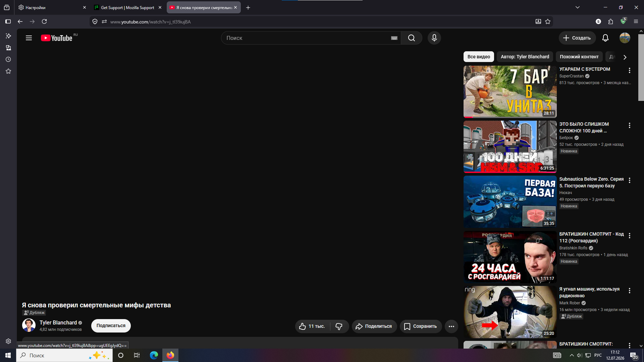
Task: Go back with the browser back arrow
Action: click(x=20, y=21)
